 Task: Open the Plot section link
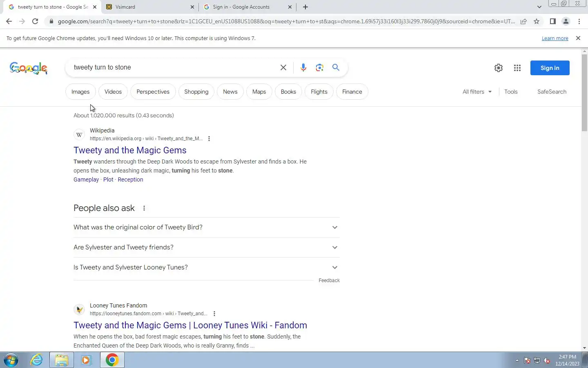point(108,180)
